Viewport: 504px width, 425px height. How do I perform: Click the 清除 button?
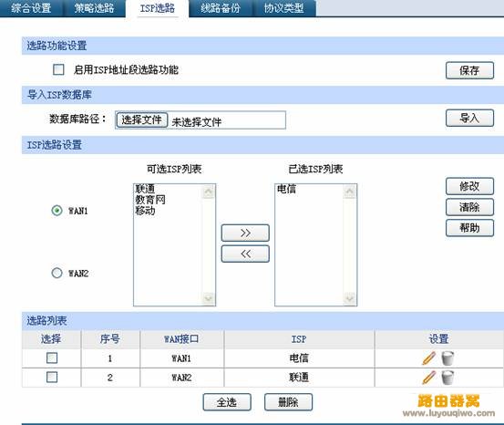coord(469,207)
